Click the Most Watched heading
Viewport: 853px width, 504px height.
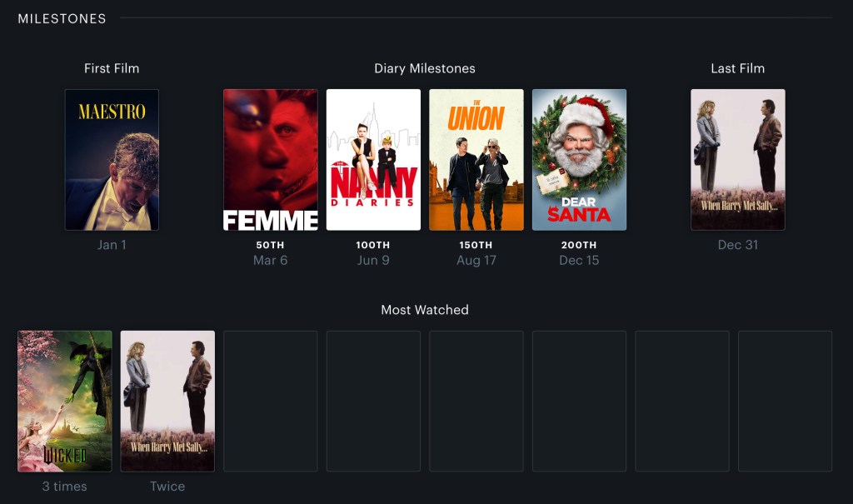point(425,310)
